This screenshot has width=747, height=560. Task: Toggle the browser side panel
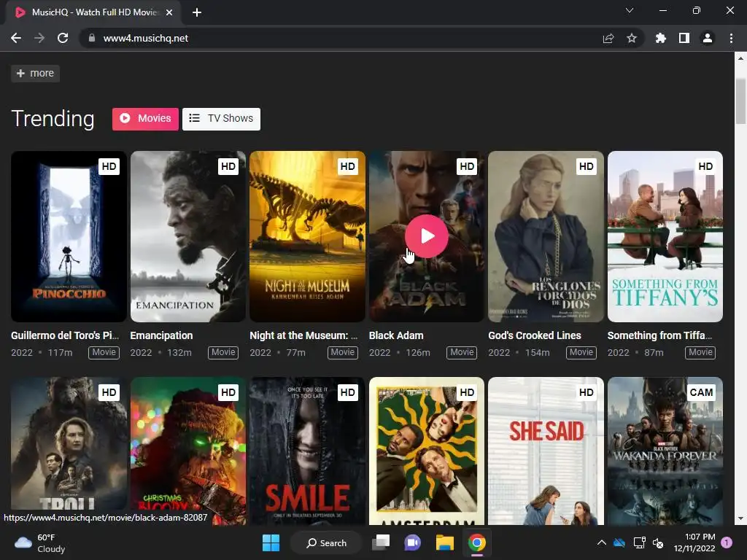[684, 38]
